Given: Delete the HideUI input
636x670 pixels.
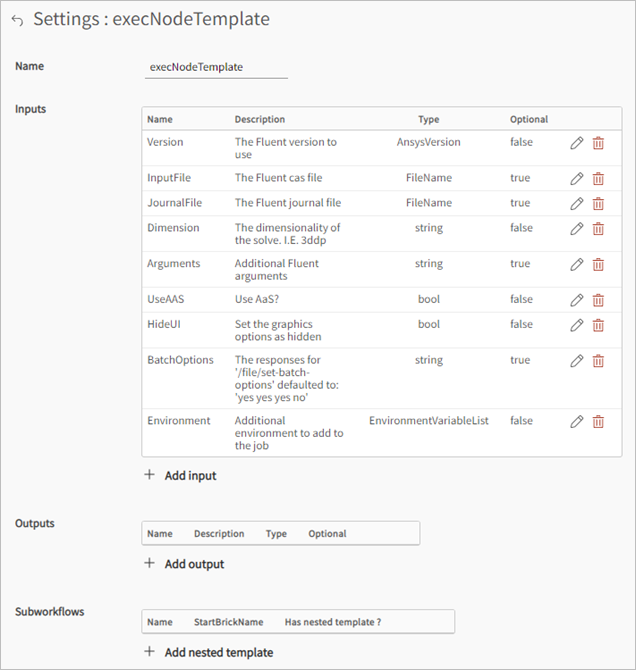Looking at the screenshot, I should (x=598, y=325).
